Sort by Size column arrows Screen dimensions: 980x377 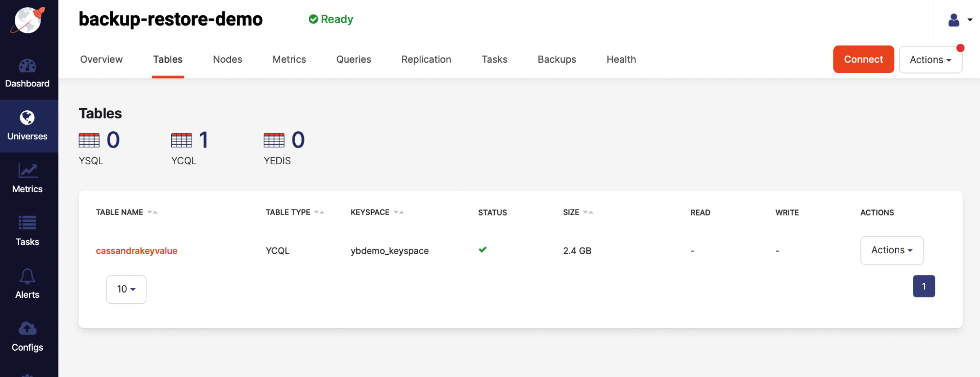pyautogui.click(x=588, y=212)
